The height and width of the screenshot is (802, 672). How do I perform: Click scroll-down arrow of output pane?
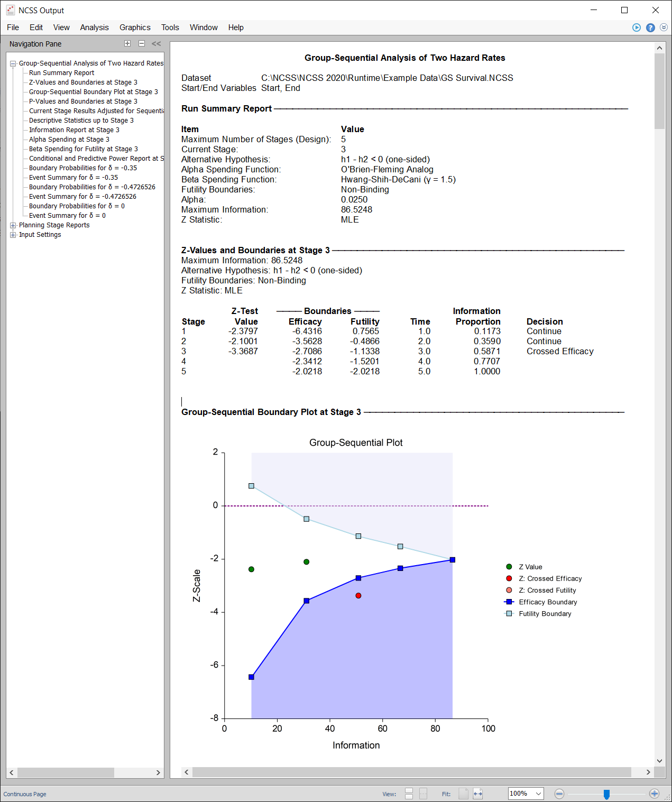click(x=659, y=761)
